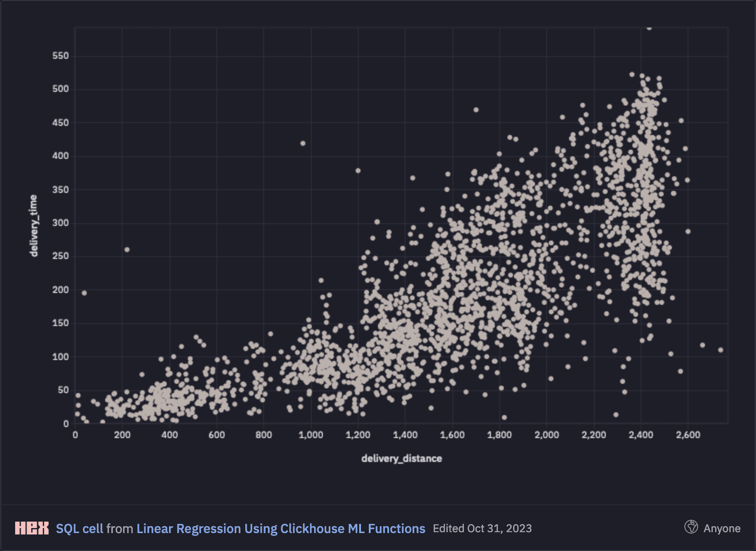Click the delivery_distance axis title

[401, 458]
